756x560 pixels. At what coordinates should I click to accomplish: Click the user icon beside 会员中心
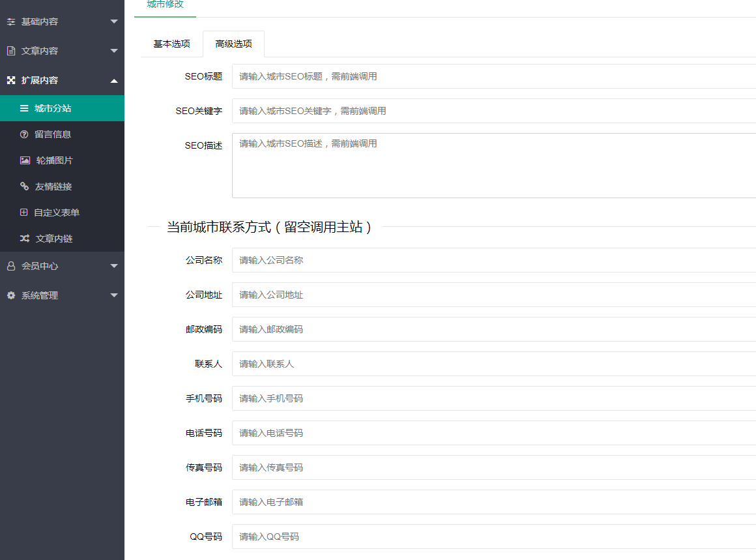(10, 265)
